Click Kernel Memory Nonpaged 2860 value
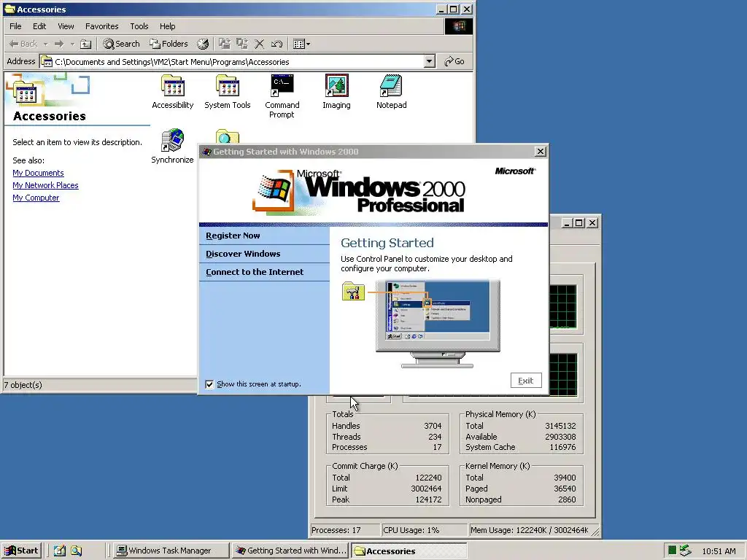 (x=567, y=499)
